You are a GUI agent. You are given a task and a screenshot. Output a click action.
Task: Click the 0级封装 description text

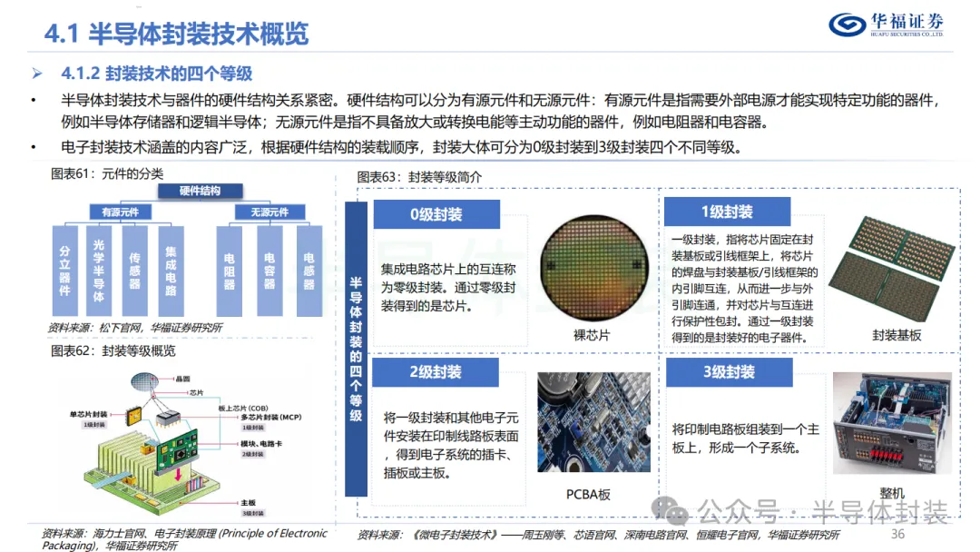448,288
